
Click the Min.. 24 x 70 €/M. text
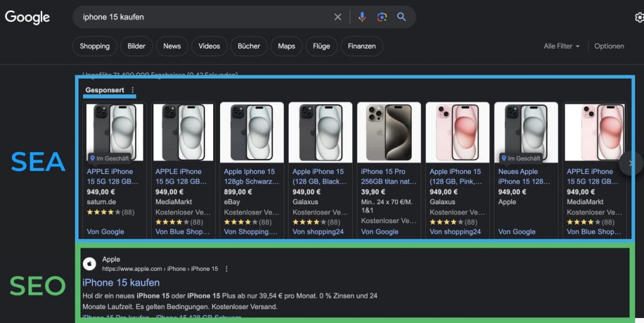click(387, 202)
